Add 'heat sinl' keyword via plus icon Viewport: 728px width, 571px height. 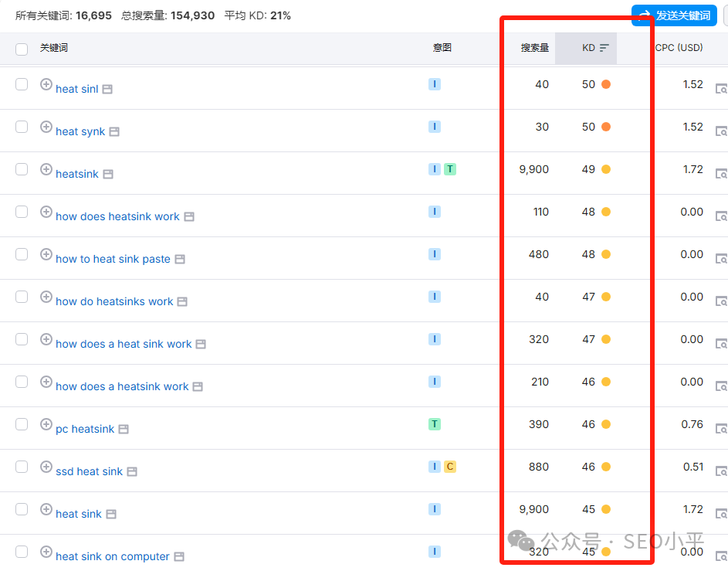pos(46,84)
